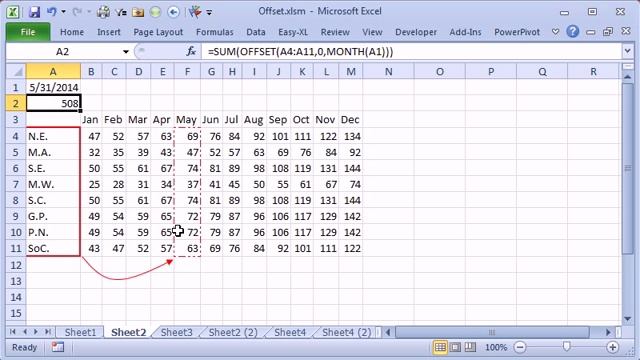Open the PowerPivot tab

[517, 32]
